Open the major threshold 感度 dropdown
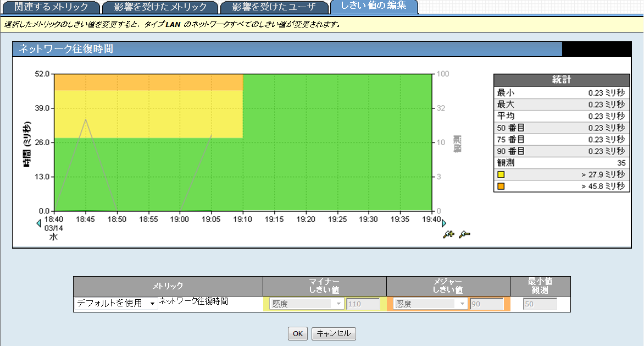 pyautogui.click(x=430, y=304)
